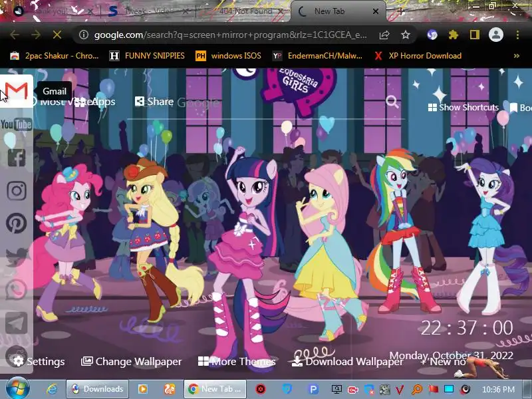Viewport: 532px width, 399px height.
Task: Toggle the Chrome side panel
Action: pos(474,35)
